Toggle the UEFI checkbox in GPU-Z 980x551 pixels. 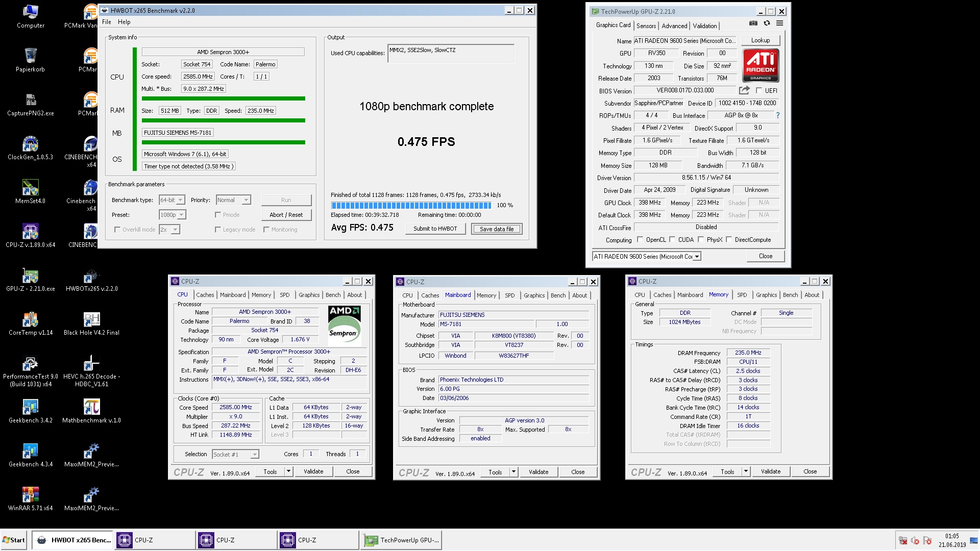[759, 90]
